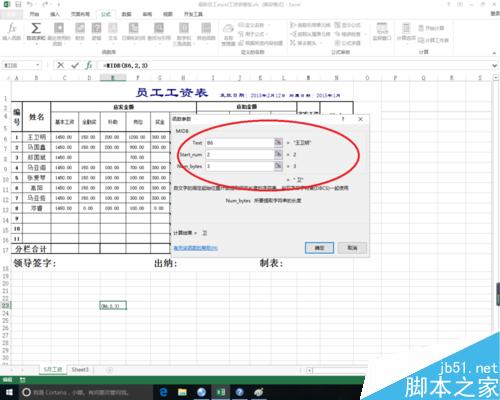This screenshot has height=400, width=500.
Task: Click the Cancel (取消) button in dialog
Action: (x=352, y=248)
